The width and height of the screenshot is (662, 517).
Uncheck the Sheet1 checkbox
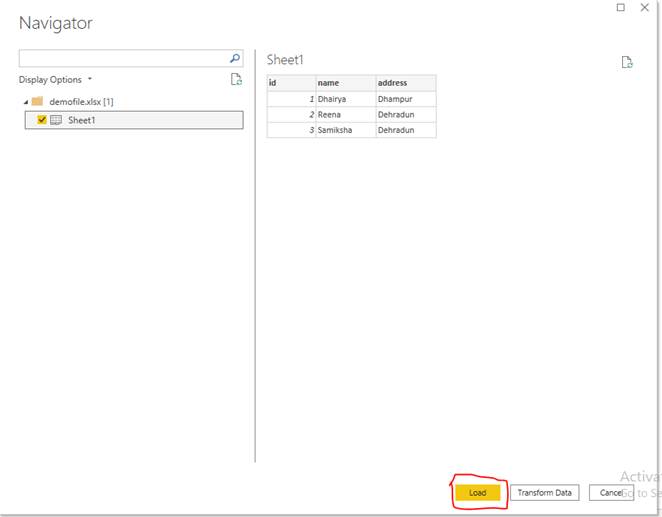click(x=42, y=120)
